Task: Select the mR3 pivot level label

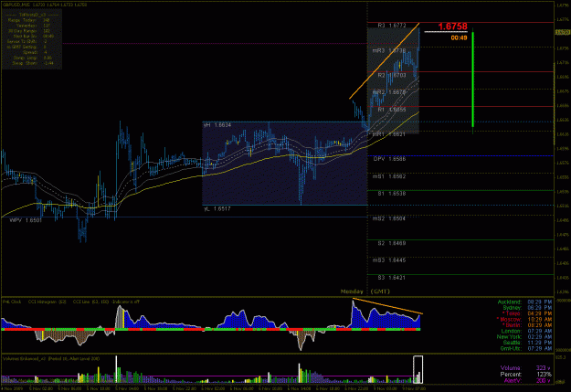Action: 389,50
